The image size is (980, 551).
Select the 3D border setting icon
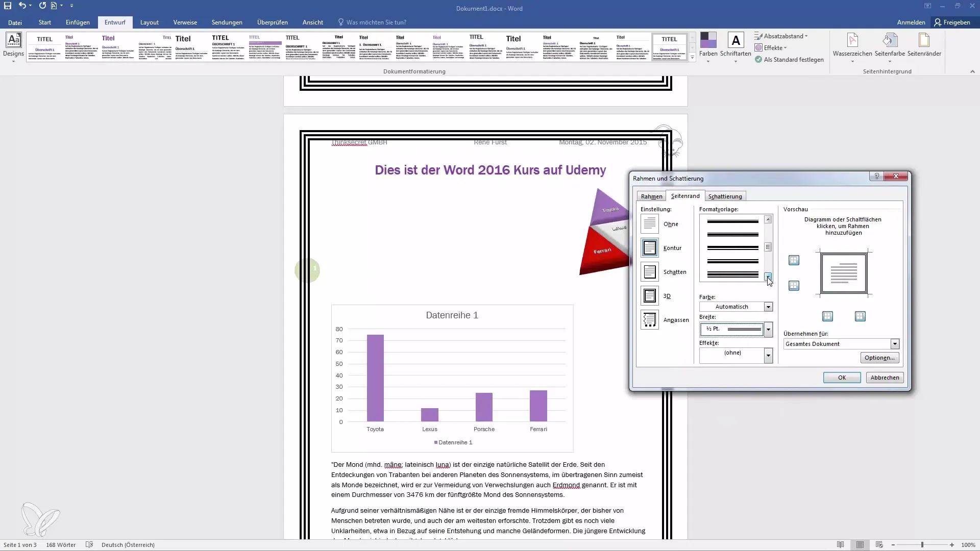650,296
